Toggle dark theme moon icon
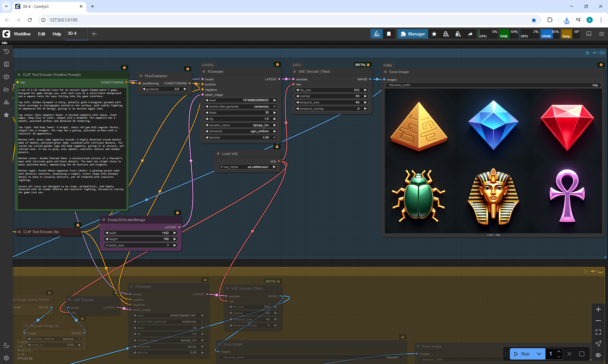 point(6,345)
